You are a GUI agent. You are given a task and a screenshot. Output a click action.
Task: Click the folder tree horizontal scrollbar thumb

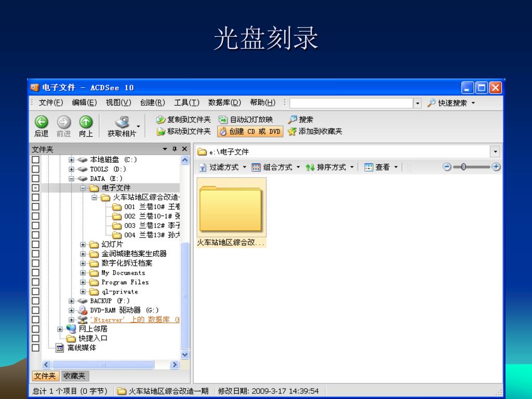(x=103, y=365)
